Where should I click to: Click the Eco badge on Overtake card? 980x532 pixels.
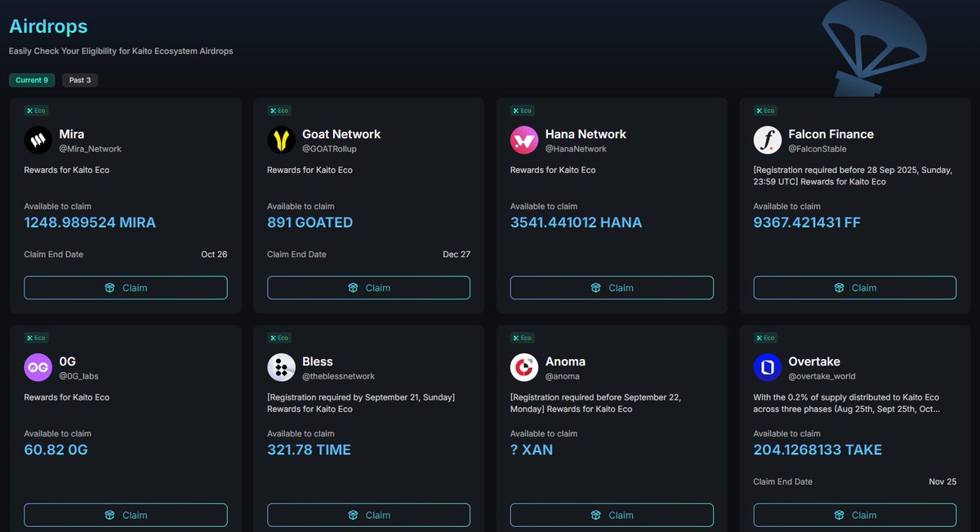[x=766, y=338]
